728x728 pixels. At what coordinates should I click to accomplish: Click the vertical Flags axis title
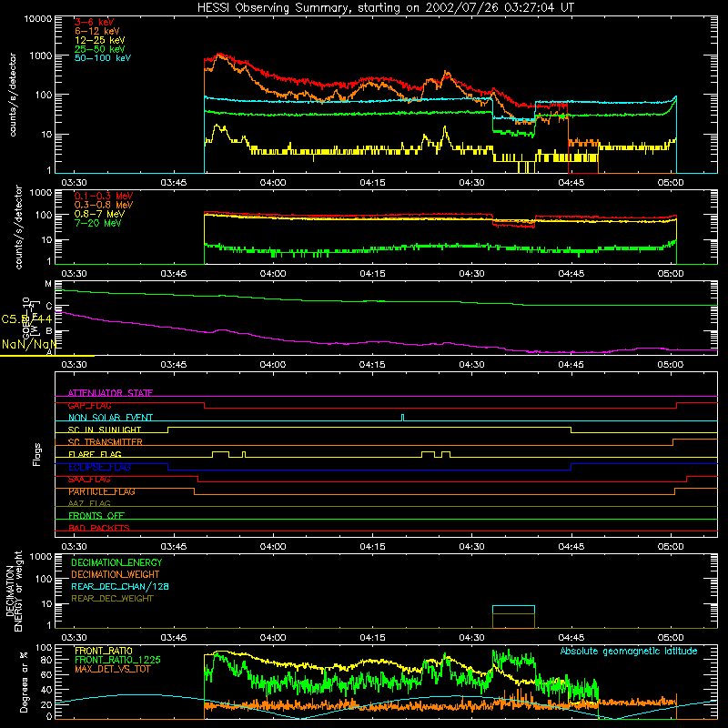(x=37, y=454)
